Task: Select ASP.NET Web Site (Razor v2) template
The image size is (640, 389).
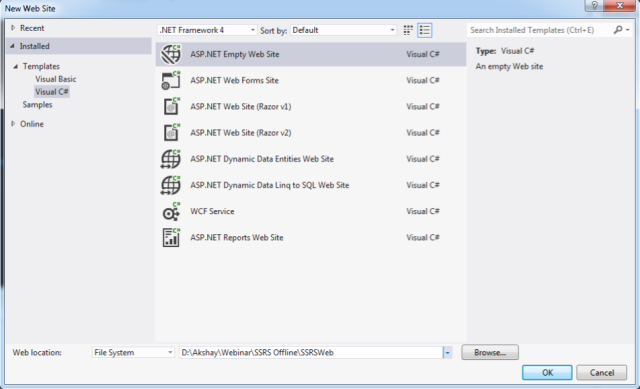Action: (311, 133)
